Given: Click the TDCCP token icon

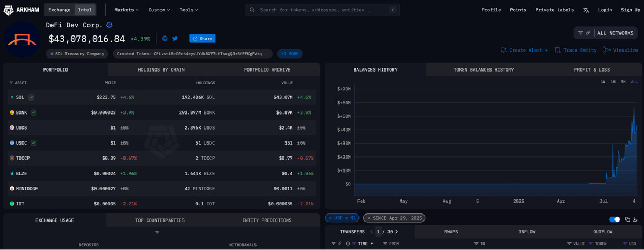Looking at the screenshot, I should (x=12, y=158).
